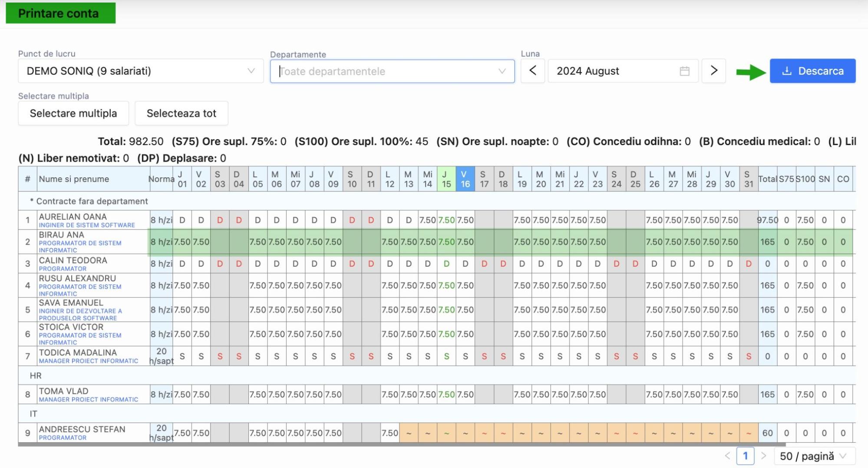Click the IT department group row
The width and height of the screenshot is (868, 468).
tap(436, 414)
